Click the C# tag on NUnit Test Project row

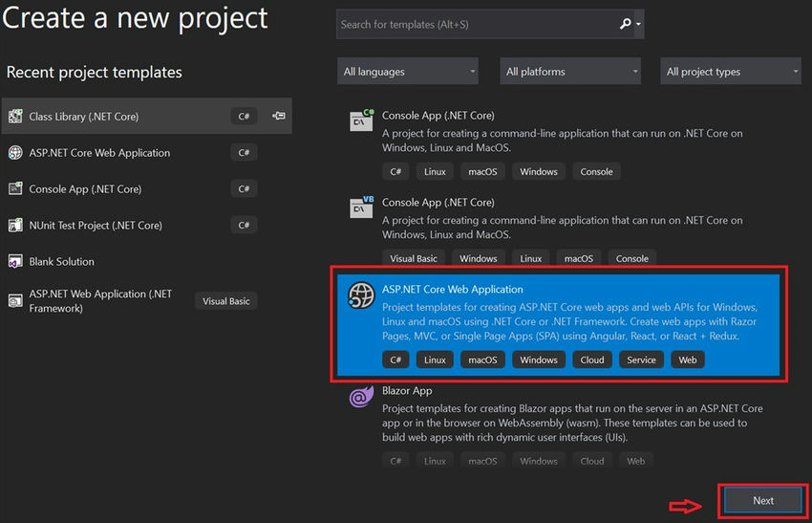tap(244, 225)
